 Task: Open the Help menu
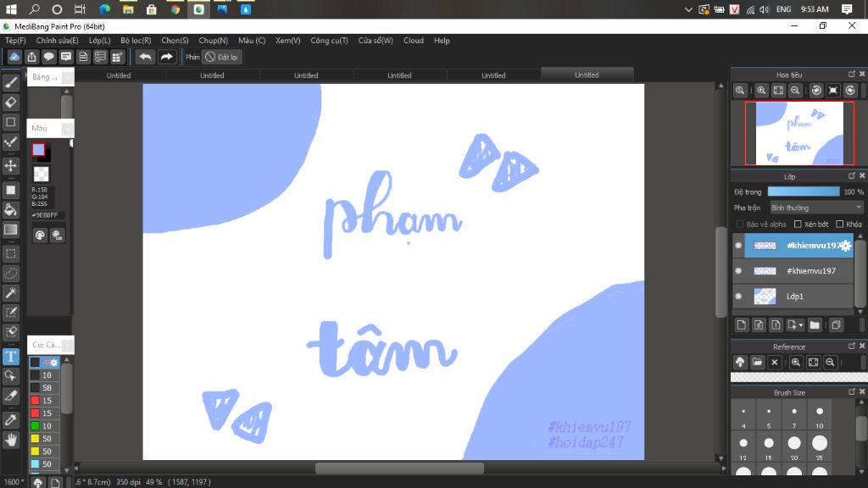click(442, 41)
